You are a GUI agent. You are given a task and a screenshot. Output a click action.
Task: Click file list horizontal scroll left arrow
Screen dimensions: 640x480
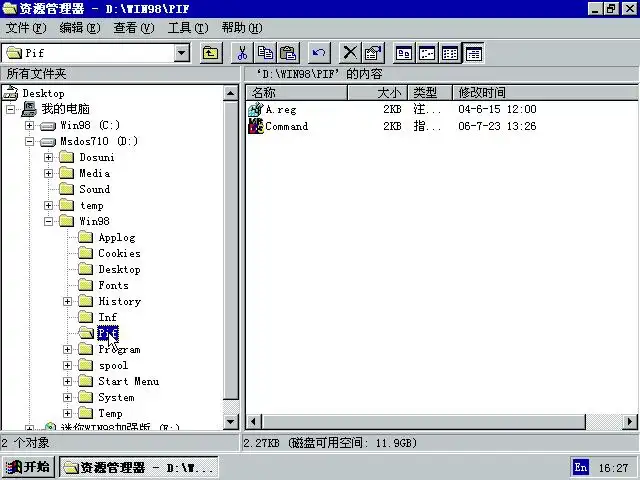pos(253,422)
